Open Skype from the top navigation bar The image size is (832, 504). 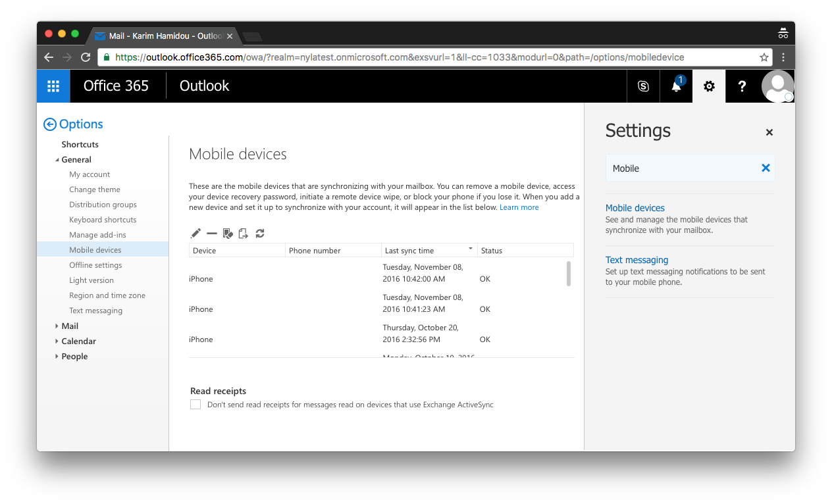coord(643,86)
